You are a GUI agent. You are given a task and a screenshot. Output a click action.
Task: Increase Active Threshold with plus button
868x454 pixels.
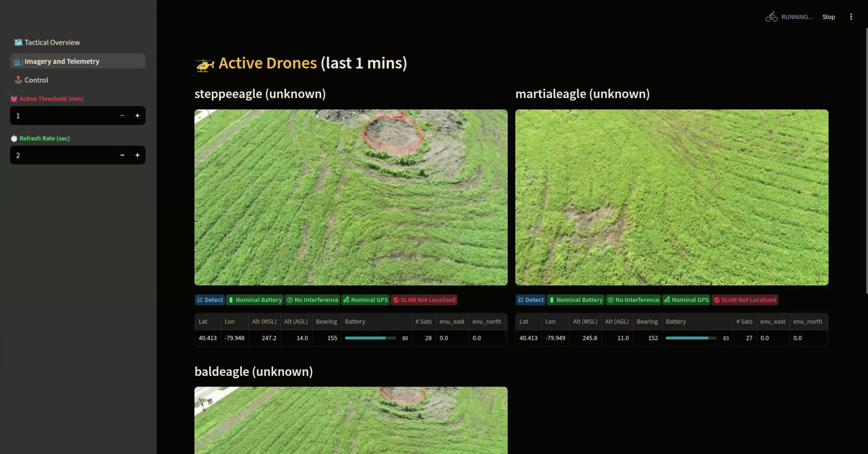[x=137, y=116]
